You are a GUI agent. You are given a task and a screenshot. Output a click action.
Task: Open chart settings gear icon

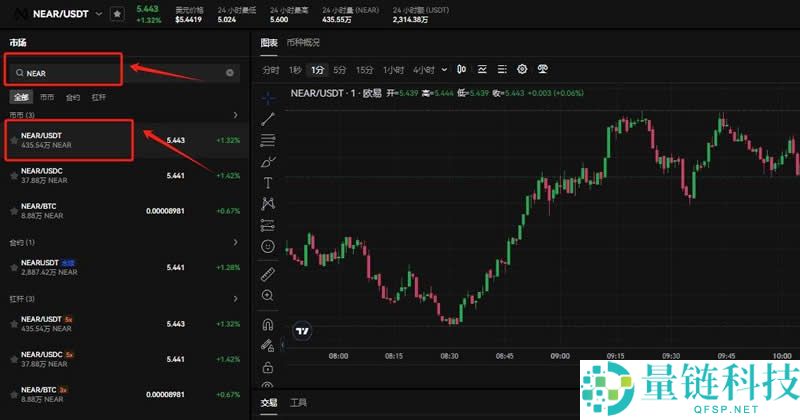522,70
